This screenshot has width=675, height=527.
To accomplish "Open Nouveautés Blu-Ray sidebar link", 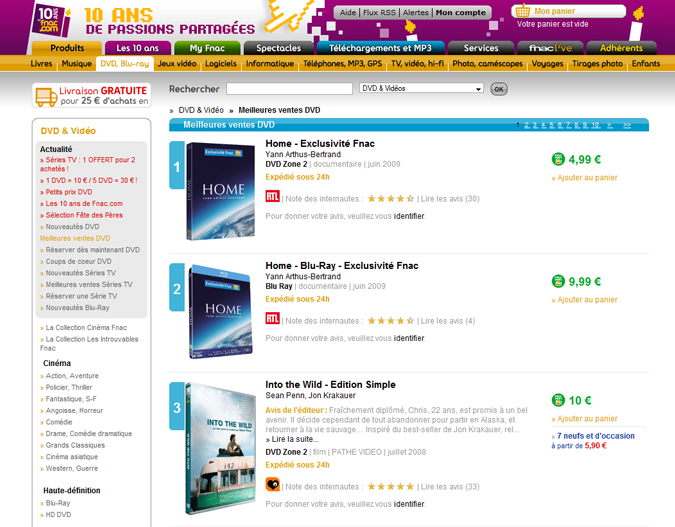I will click(x=77, y=307).
